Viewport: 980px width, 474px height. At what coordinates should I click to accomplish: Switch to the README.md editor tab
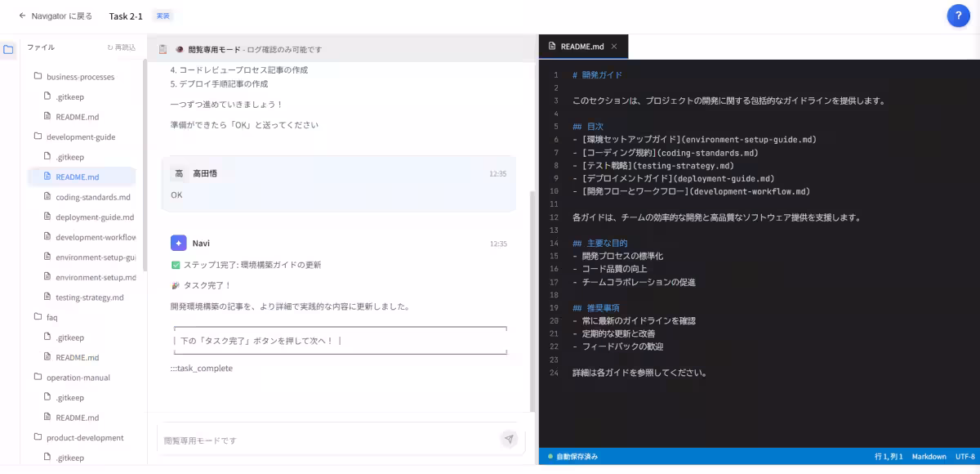(x=582, y=47)
